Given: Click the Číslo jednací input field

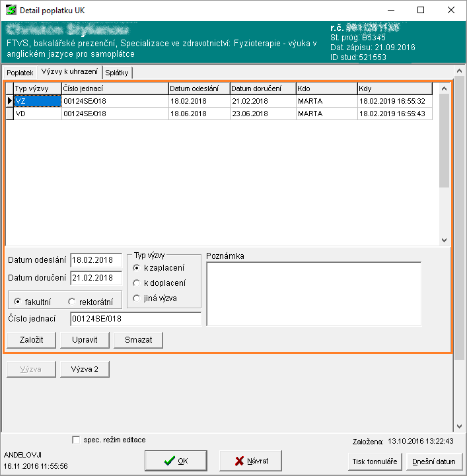Looking at the screenshot, I should point(135,319).
